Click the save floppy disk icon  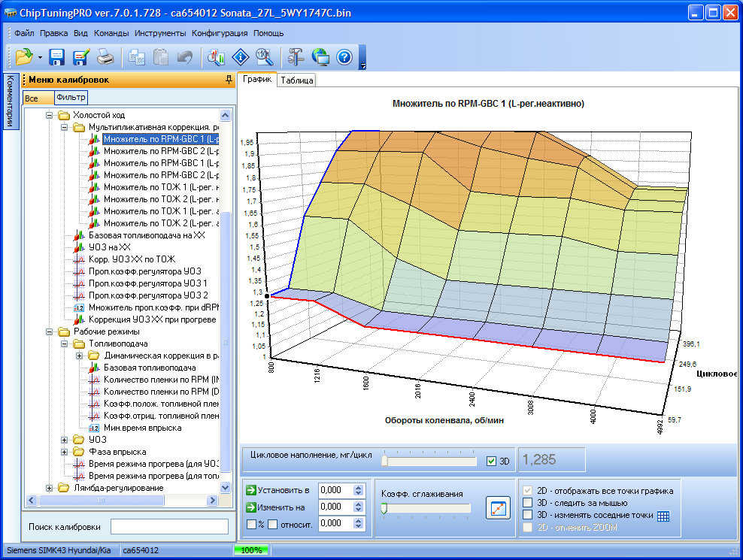[57, 57]
